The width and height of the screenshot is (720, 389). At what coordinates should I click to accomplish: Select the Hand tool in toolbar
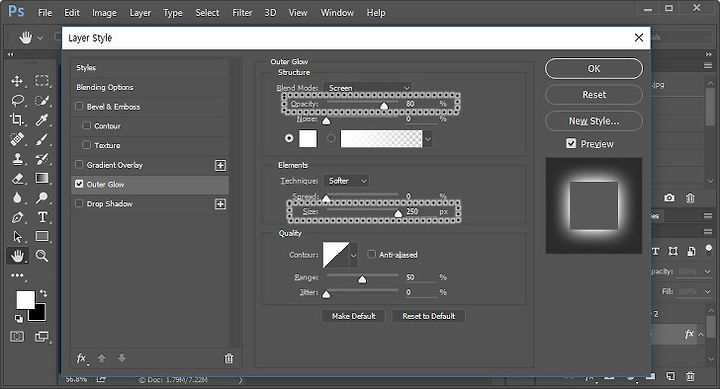[17, 256]
